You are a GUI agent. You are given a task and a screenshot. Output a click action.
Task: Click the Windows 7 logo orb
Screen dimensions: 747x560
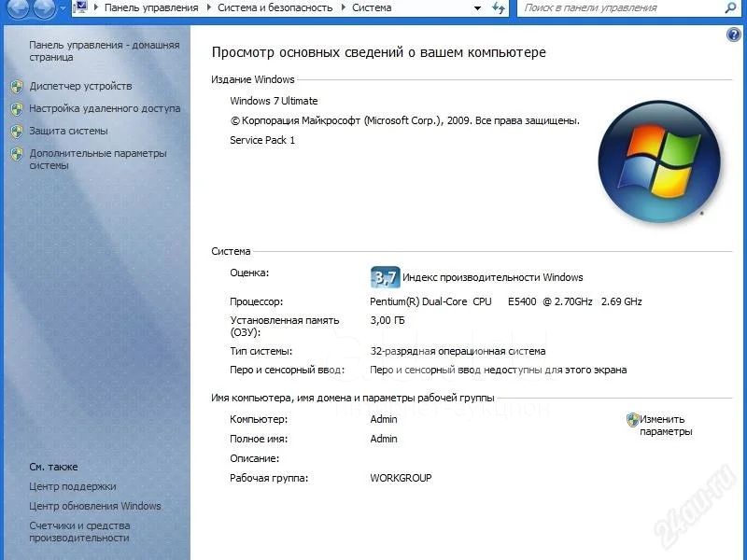tap(659, 161)
